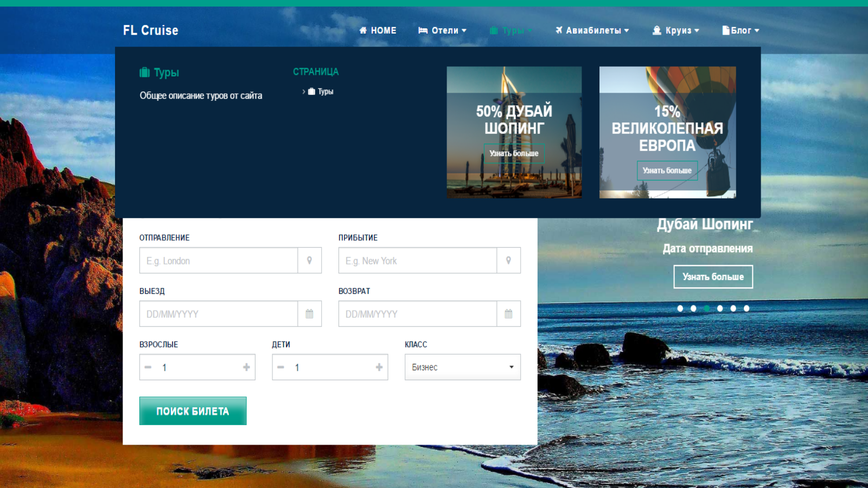Click Узнать больше on Дубай Шопинг card
The image size is (868, 488).
(514, 153)
